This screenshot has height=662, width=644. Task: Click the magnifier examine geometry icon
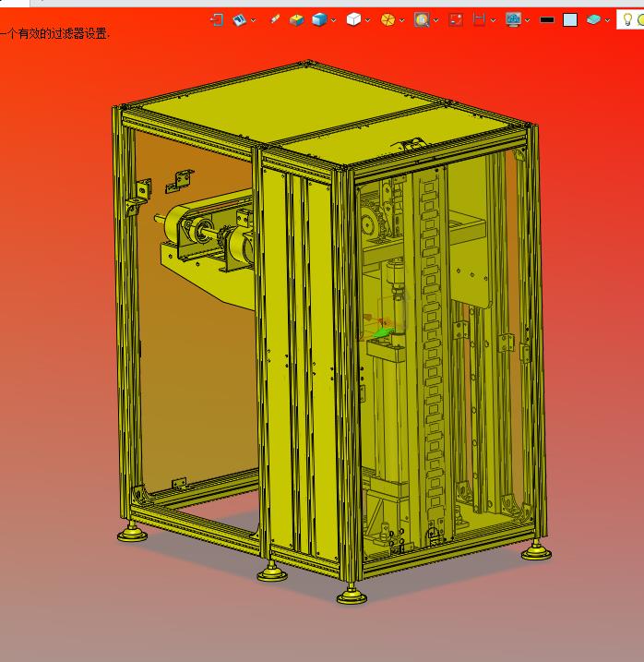pos(422,19)
